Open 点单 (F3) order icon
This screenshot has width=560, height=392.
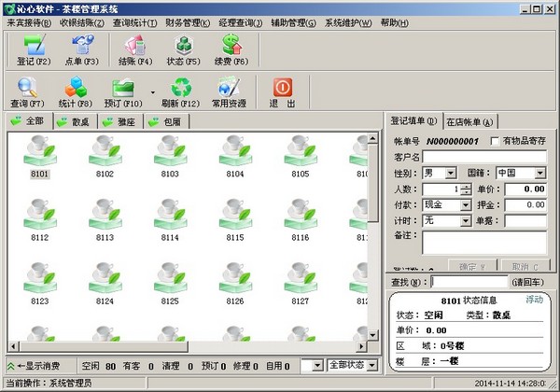(82, 49)
